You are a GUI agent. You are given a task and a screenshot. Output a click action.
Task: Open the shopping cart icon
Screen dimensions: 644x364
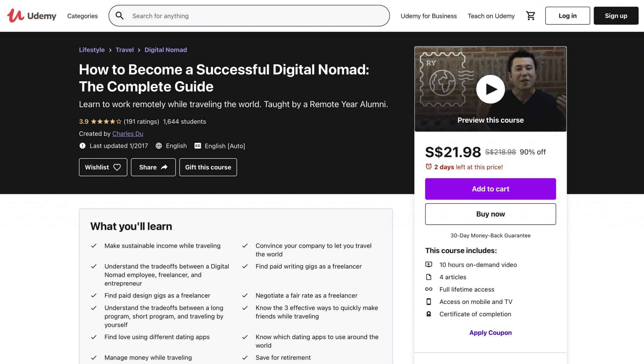click(x=530, y=16)
